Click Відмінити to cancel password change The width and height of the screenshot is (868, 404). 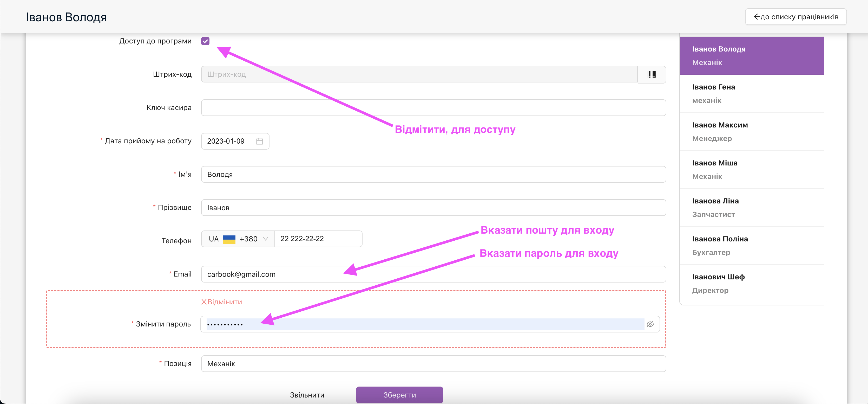222,302
